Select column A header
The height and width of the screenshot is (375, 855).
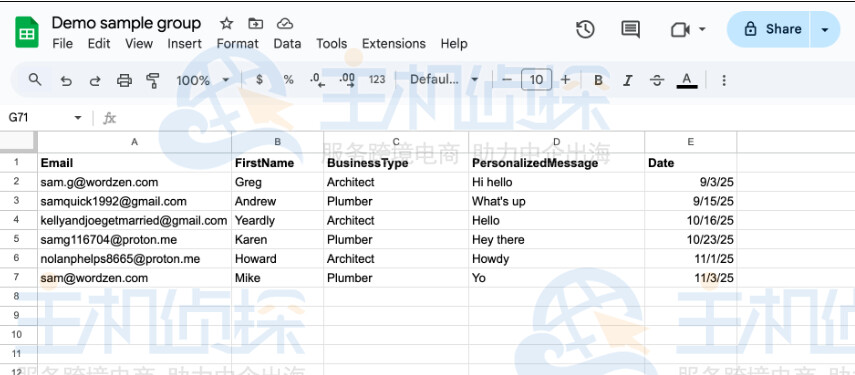coord(135,142)
